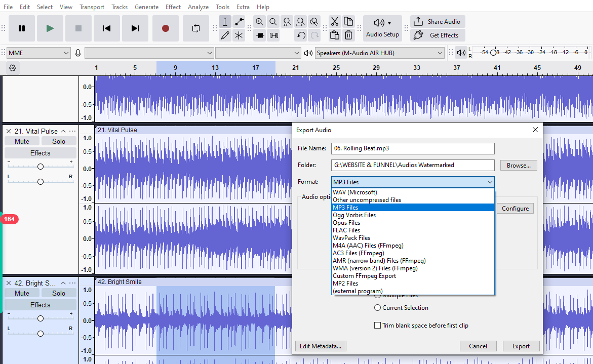Open the Analyze menu
Viewport: 593px width, 364px height.
(198, 7)
